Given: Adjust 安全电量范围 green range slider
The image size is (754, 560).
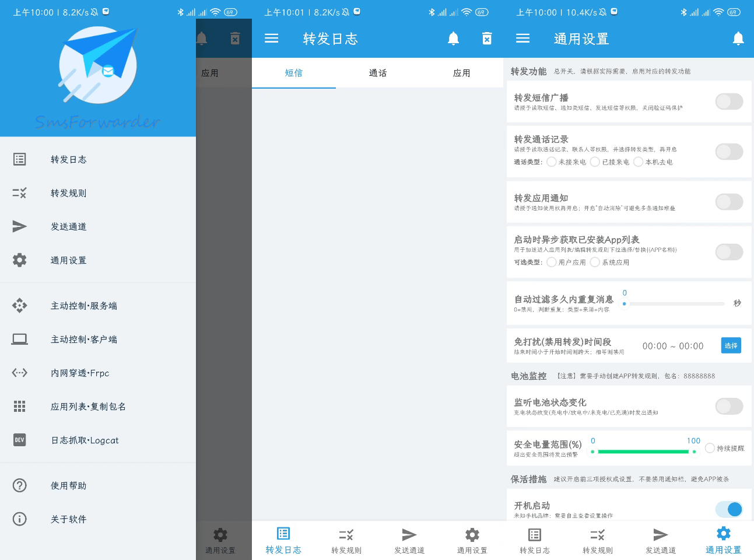Looking at the screenshot, I should coord(643,452).
